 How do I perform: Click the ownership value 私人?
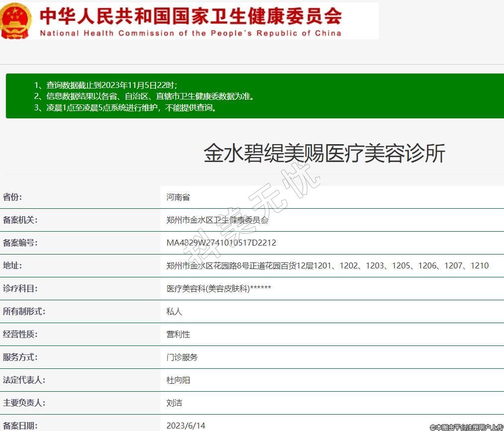pyautogui.click(x=174, y=312)
